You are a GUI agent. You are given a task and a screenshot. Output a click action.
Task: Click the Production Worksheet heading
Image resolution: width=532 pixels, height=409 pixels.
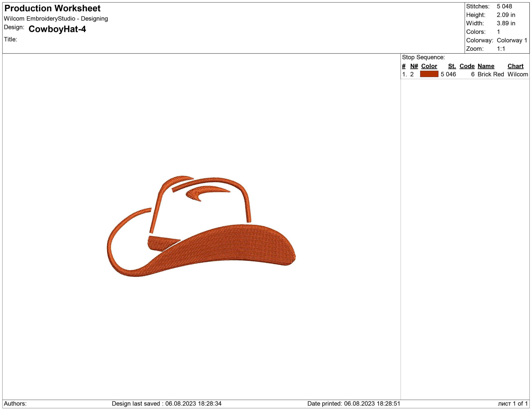(x=52, y=9)
